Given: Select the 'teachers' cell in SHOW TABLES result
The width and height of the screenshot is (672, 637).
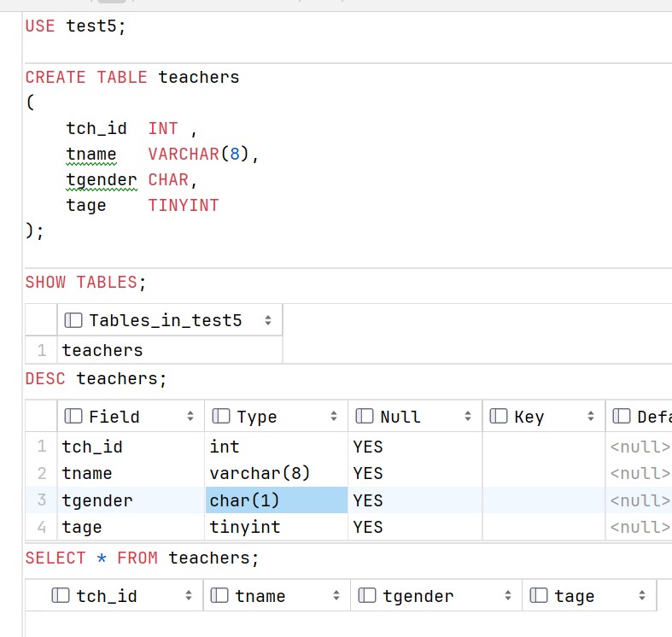Looking at the screenshot, I should pyautogui.click(x=170, y=350).
